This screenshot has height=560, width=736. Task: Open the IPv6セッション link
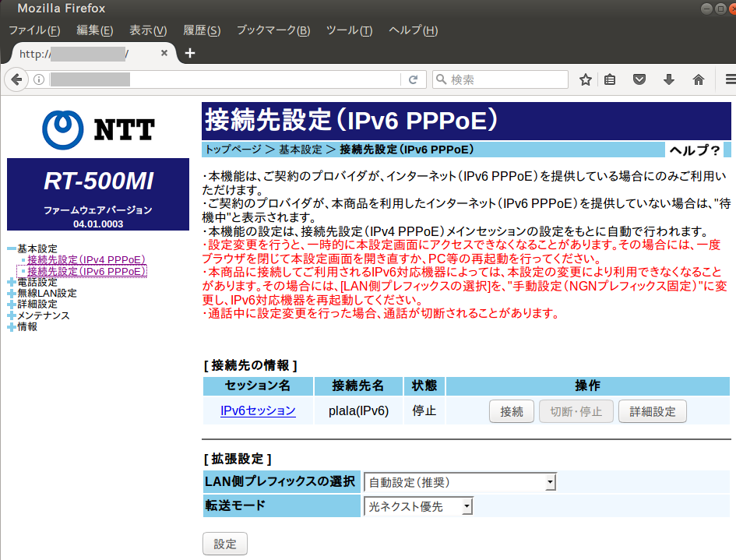pos(258,410)
